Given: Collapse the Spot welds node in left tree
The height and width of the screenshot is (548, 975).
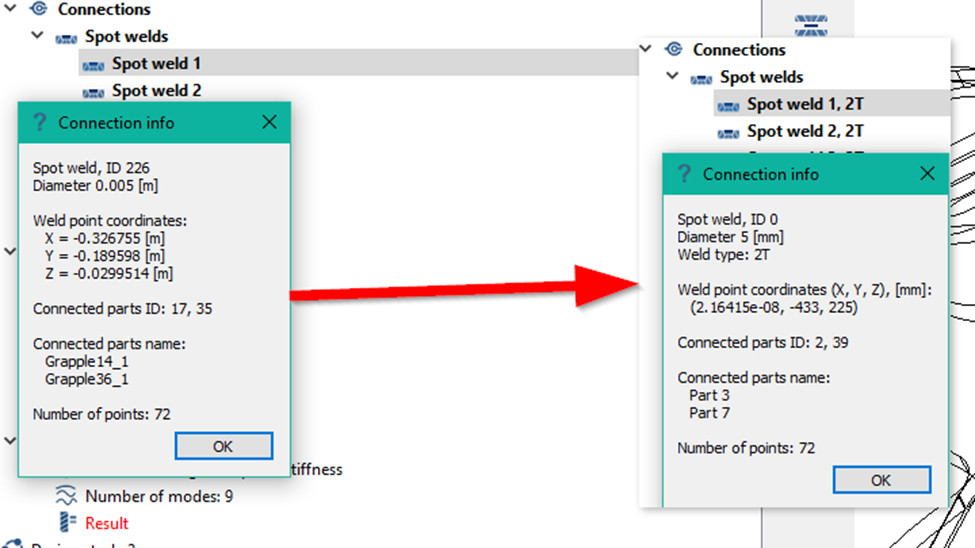Looking at the screenshot, I should pyautogui.click(x=38, y=36).
